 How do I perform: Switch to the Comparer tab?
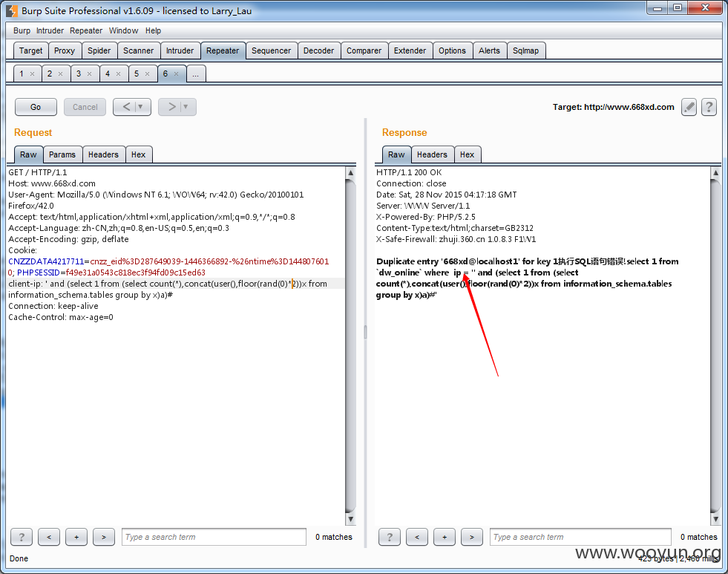tap(364, 50)
